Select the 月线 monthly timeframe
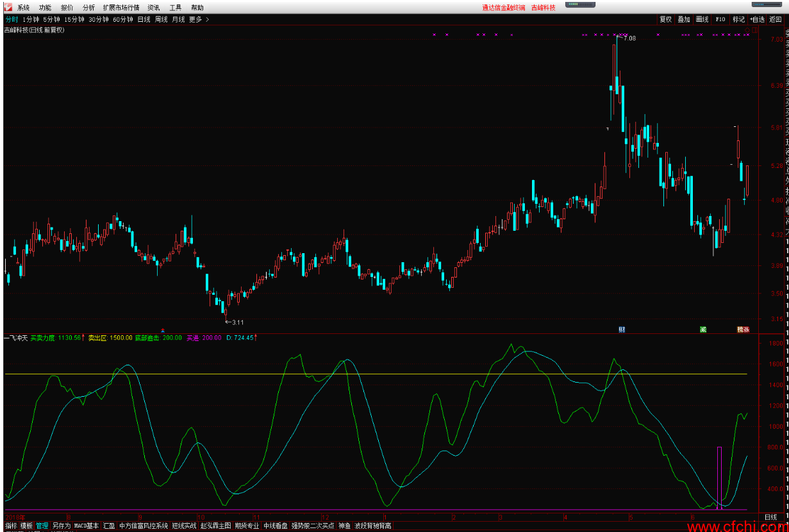The width and height of the screenshot is (789, 532). pos(178,19)
